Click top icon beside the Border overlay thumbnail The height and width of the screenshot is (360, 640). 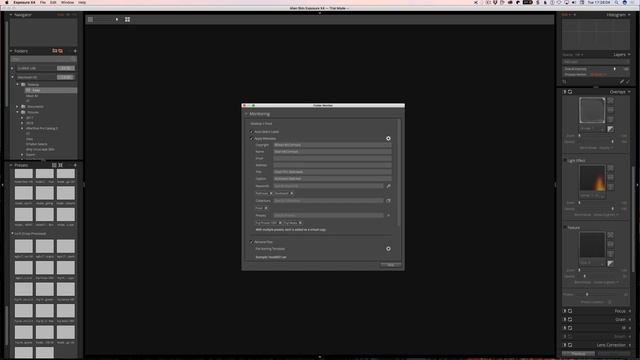610,101
